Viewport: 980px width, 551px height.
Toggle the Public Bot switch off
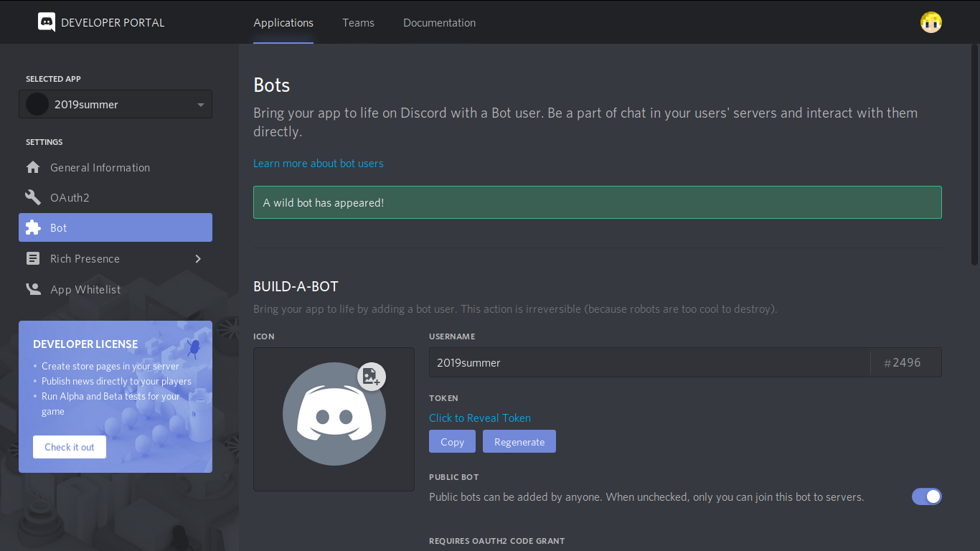(926, 496)
